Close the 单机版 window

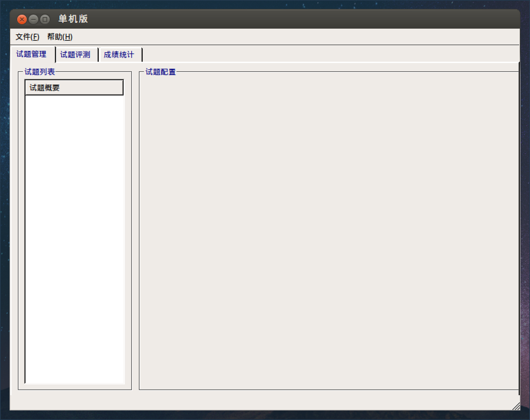point(22,19)
